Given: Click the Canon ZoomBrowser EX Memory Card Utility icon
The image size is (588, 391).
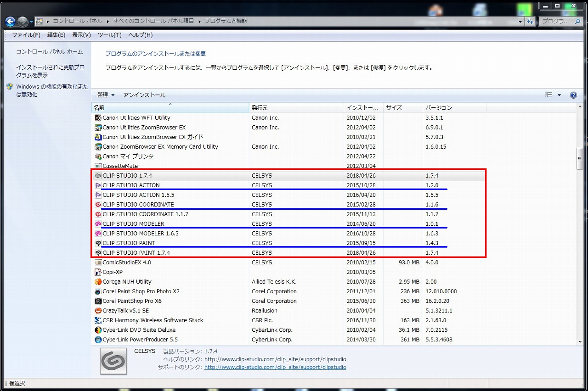Looking at the screenshot, I should point(98,147).
